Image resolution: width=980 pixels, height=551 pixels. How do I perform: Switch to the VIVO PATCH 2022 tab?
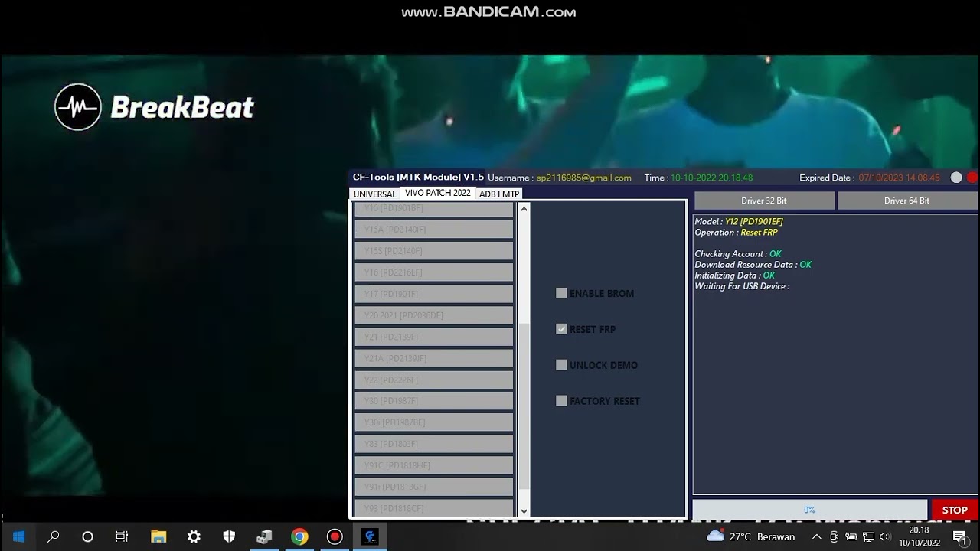[x=438, y=193]
